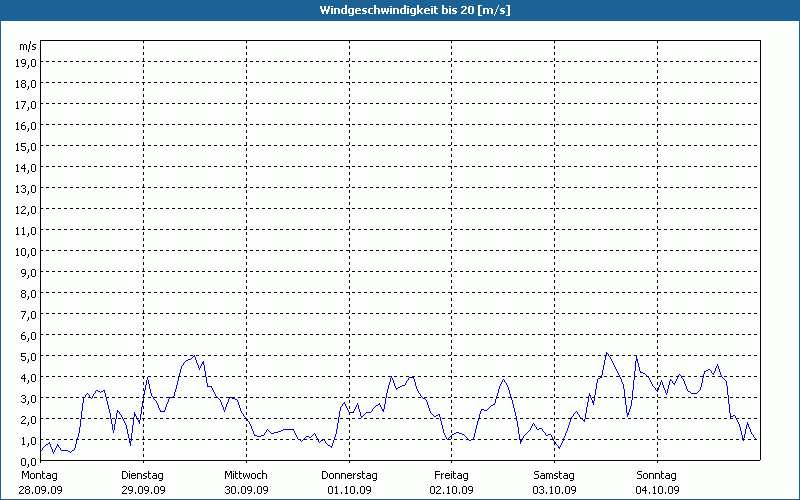Click the 3,0 y-axis label
This screenshot has height=500, width=800.
click(28, 398)
